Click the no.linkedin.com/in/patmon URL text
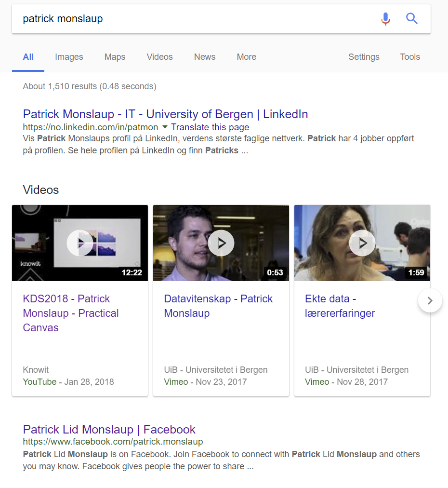 click(x=91, y=127)
